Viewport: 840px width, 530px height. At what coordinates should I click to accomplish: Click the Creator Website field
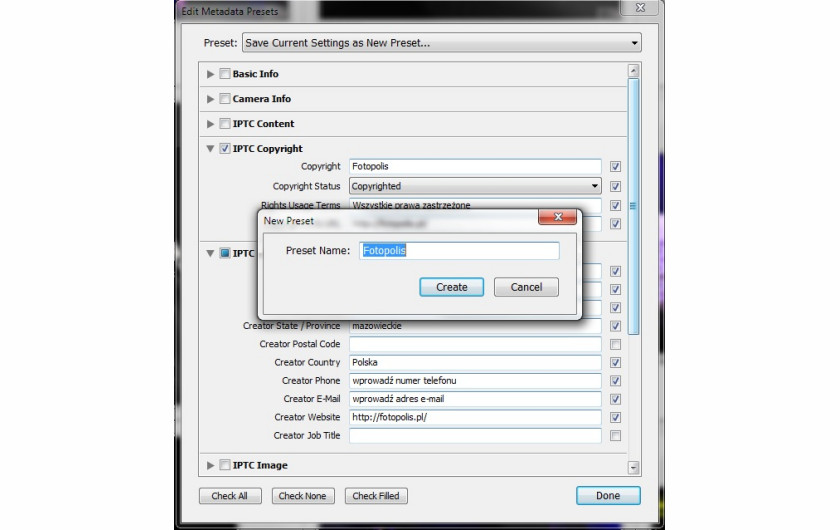pos(475,417)
